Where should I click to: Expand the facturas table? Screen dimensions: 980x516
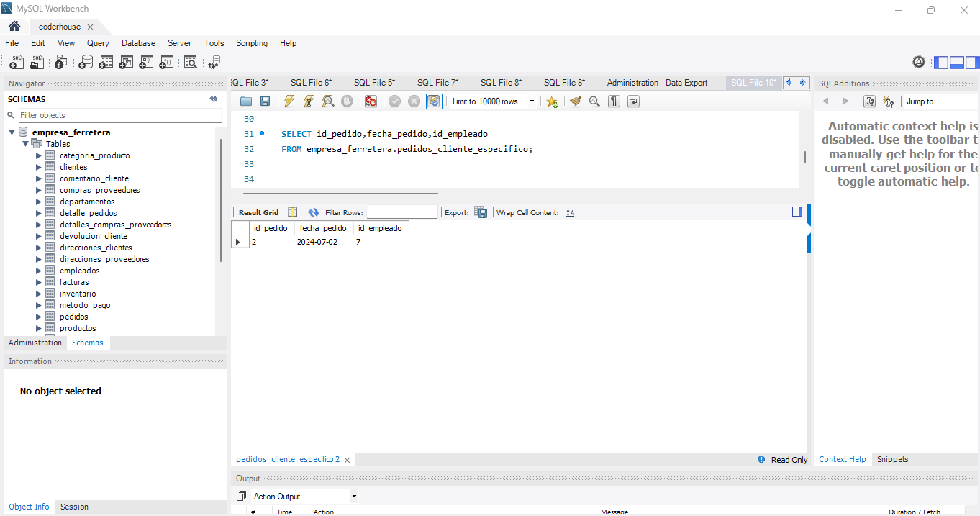[x=39, y=282]
